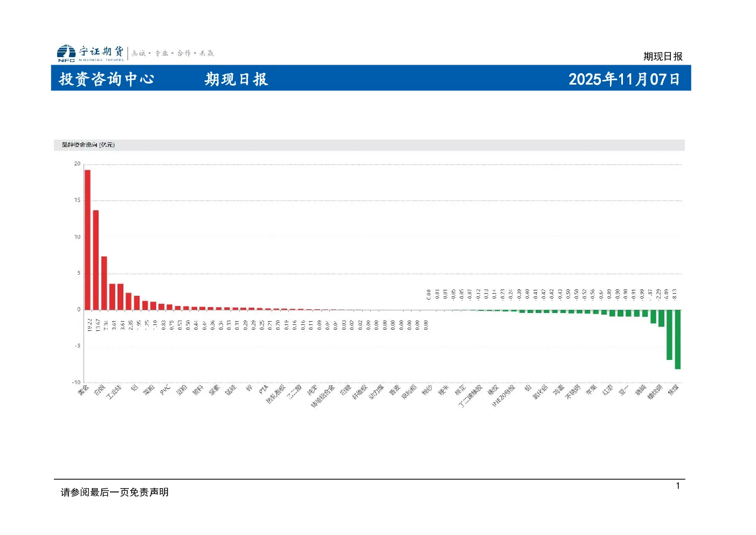Click the x-axis label 塑料

[198, 391]
